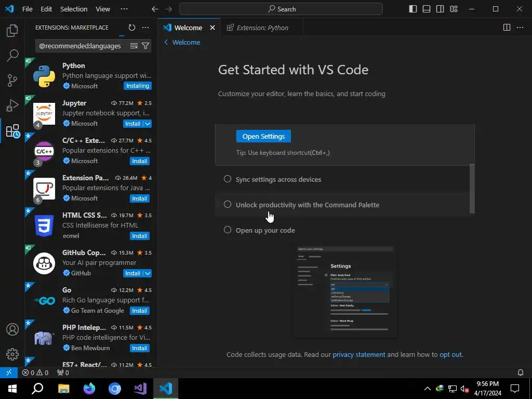The width and height of the screenshot is (532, 399).
Task: Toggle the secondary side bar layout icon
Action: (x=440, y=9)
